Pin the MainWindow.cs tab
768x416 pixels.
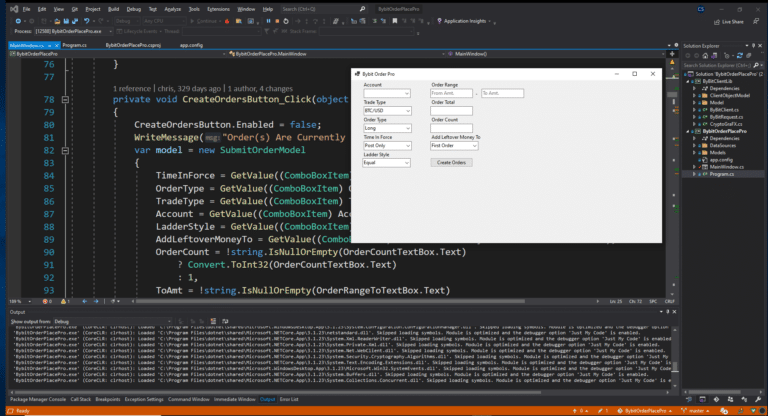49,46
